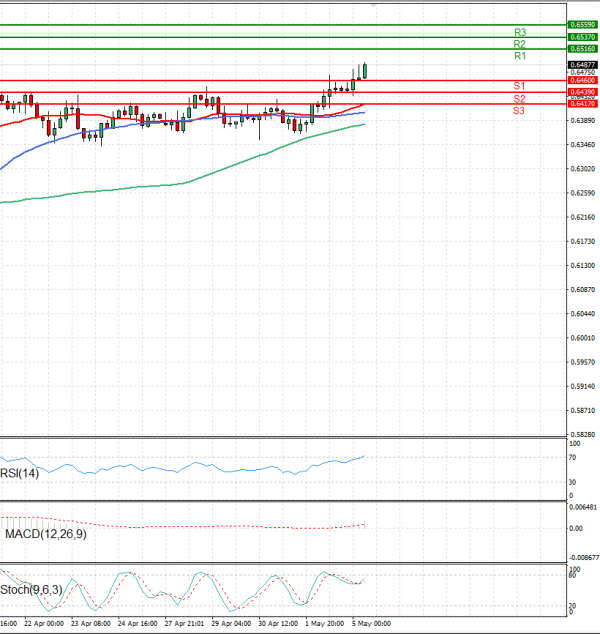Viewport: 600px width, 634px height.
Task: Click the latest green candlestick
Action: coord(366,69)
